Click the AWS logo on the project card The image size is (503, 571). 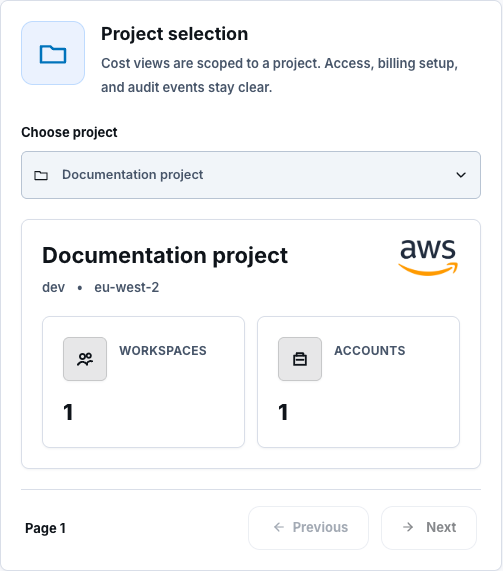click(x=428, y=257)
